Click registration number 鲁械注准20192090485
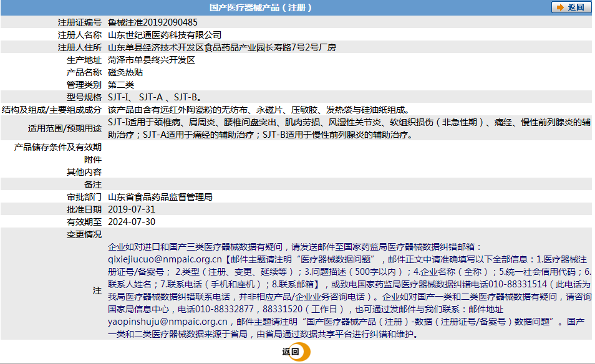The width and height of the screenshot is (595, 364). tap(153, 22)
